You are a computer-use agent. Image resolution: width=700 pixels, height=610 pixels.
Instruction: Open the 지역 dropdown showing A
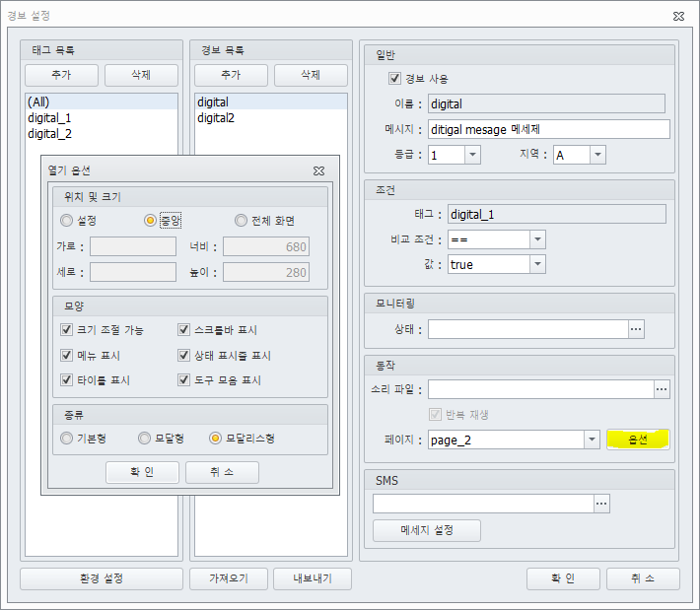click(x=597, y=155)
